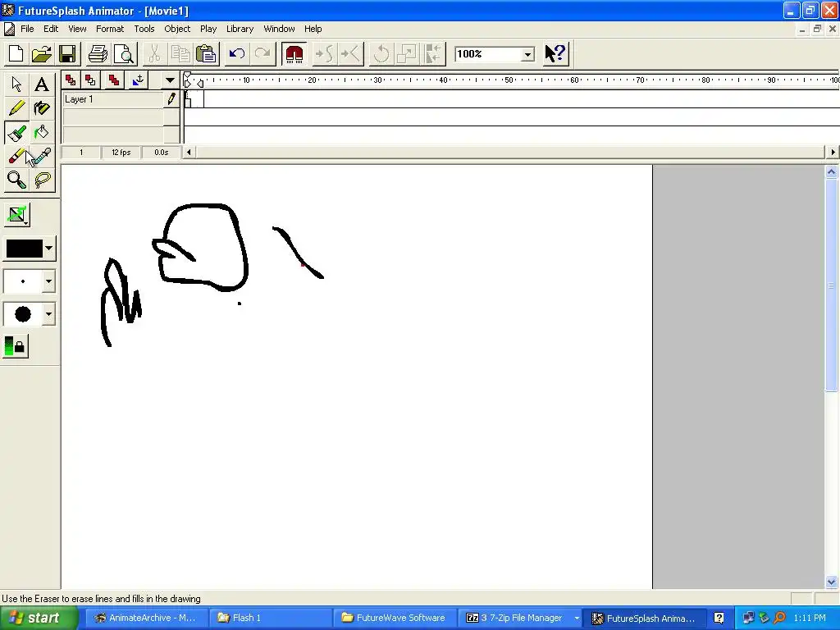This screenshot has height=630, width=840.
Task: Click the timeline scroll left arrow
Action: 189,152
